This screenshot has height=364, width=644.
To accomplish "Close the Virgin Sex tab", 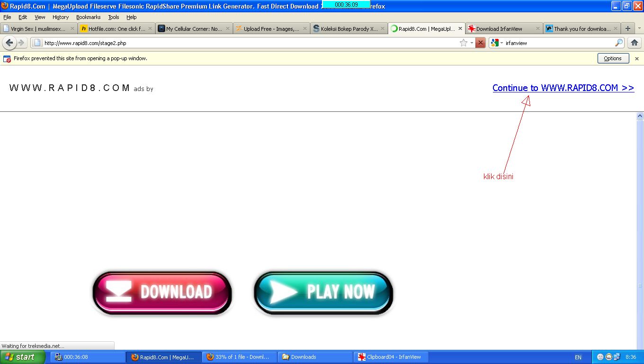I will [72, 28].
